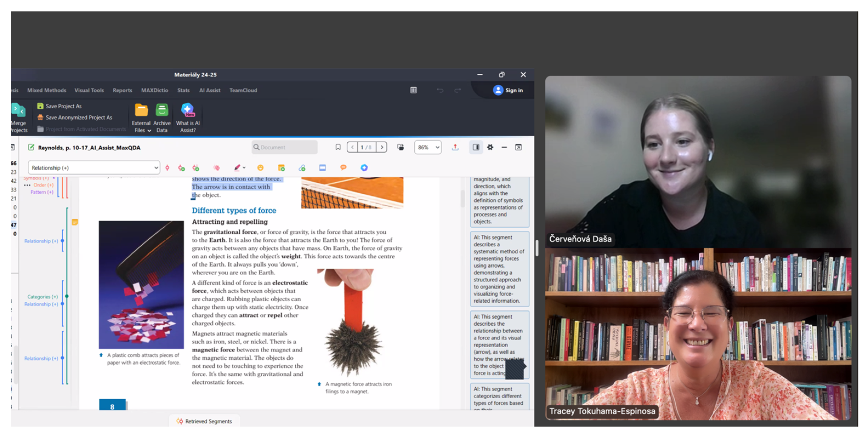Screen dimensions: 868x438
Task: Open the blue AI Assist toolbar icon
Action: 364,168
